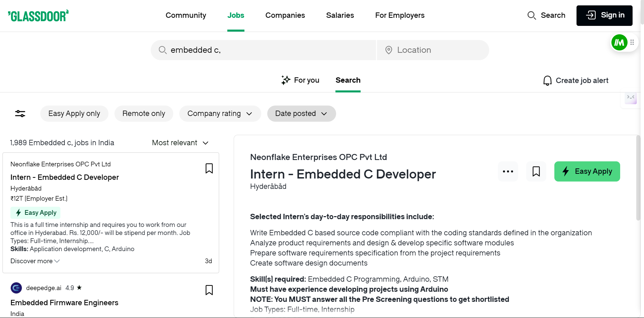
Task: Open the search magnifier in the top bar
Action: click(532, 15)
